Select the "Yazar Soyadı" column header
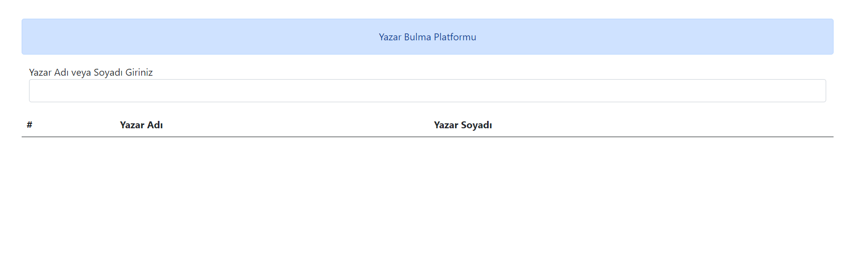The image size is (868, 259). (x=463, y=125)
